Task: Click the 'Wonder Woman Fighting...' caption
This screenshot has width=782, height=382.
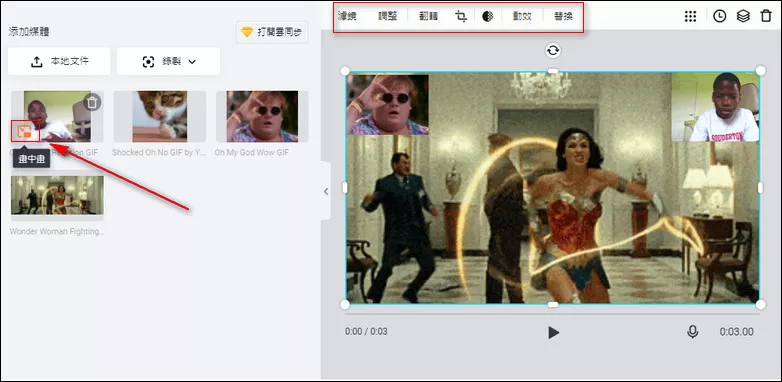Action: coord(57,231)
